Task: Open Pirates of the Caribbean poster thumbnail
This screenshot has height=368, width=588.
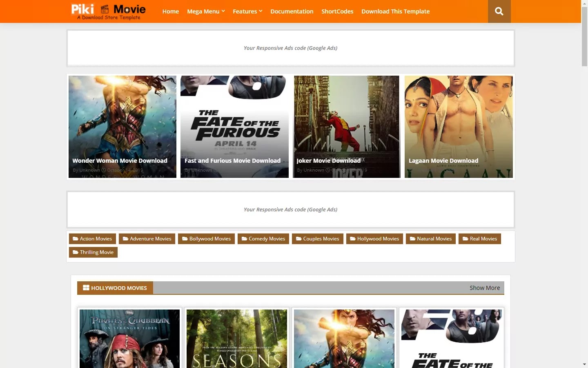Action: coord(129,339)
